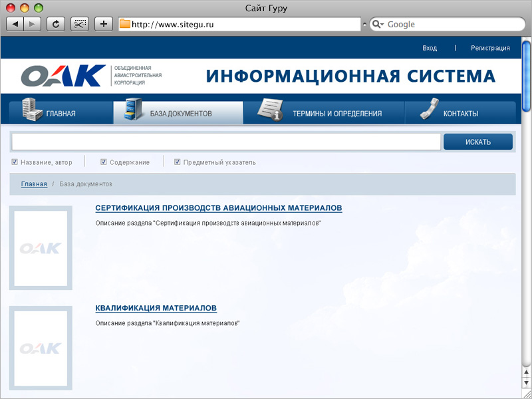Viewport: 532px width, 399px height.
Task: Click the thumbnail for Сертификация производств section
Action: 41,247
